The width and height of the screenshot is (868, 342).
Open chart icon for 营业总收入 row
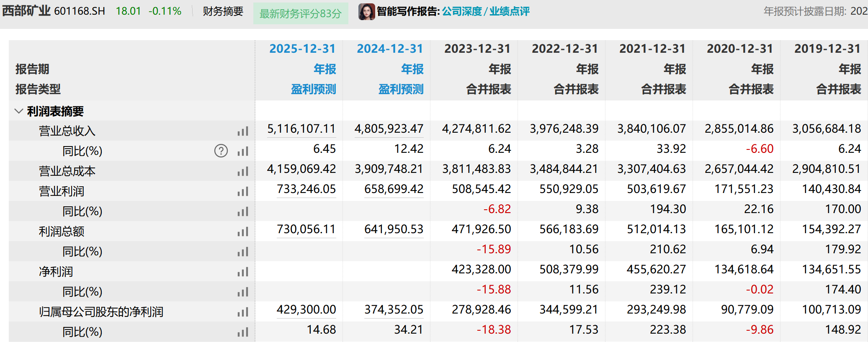pyautogui.click(x=243, y=131)
